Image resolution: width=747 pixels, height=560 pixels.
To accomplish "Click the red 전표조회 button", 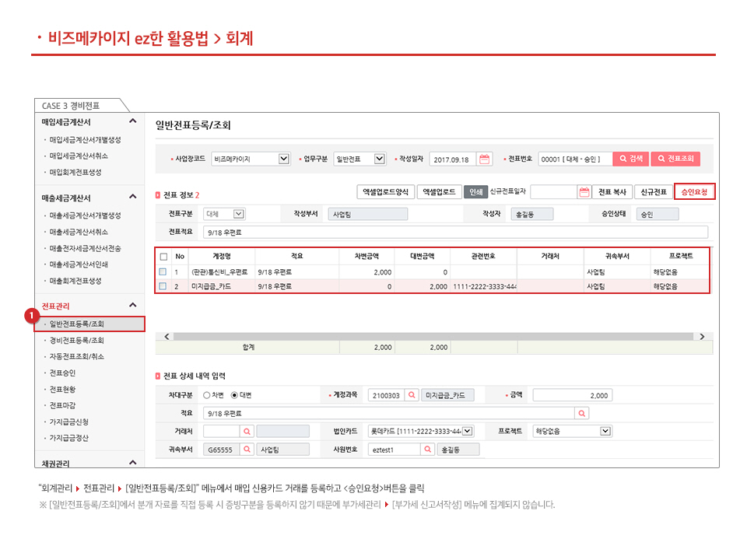I will click(x=675, y=159).
